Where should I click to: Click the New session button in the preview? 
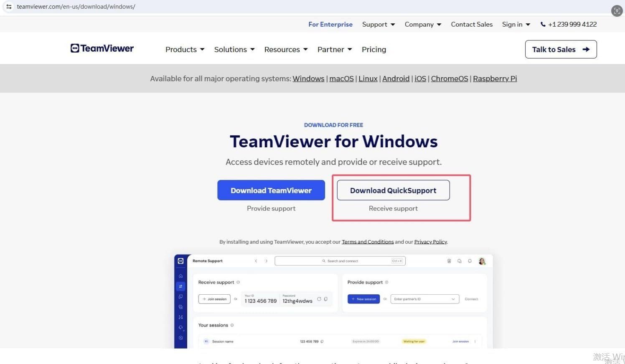[x=363, y=299]
